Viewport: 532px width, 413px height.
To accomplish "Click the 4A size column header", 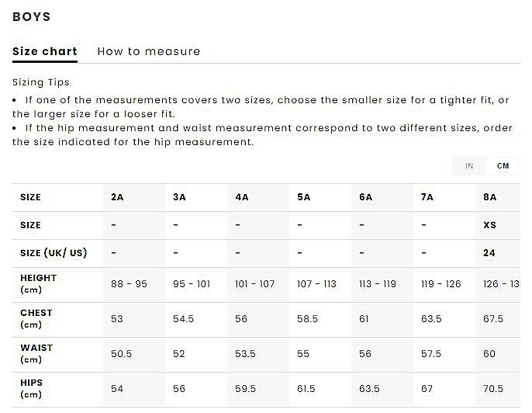I will coord(241,198).
